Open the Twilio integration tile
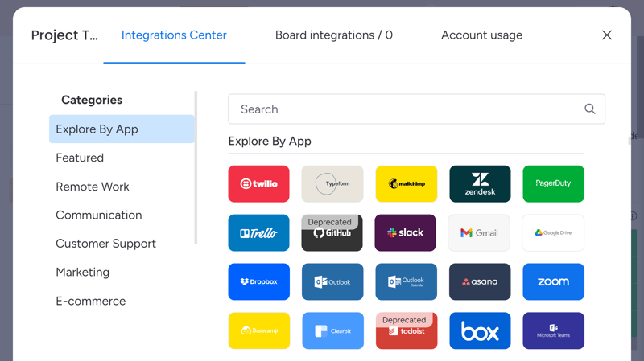 (x=258, y=184)
